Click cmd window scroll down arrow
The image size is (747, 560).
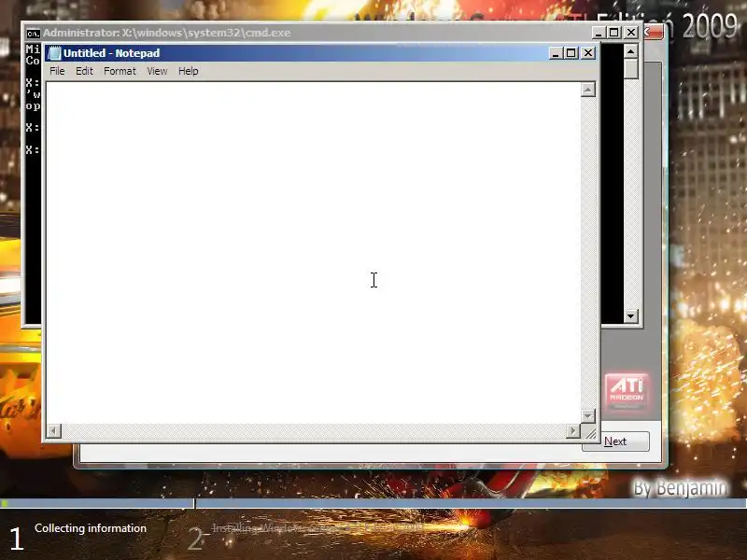coord(631,315)
